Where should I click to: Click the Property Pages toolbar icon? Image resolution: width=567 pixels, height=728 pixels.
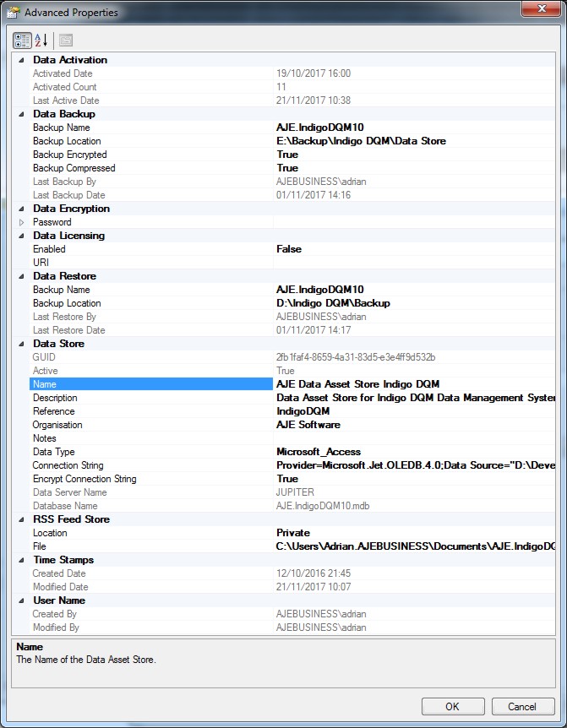pyautogui.click(x=66, y=41)
